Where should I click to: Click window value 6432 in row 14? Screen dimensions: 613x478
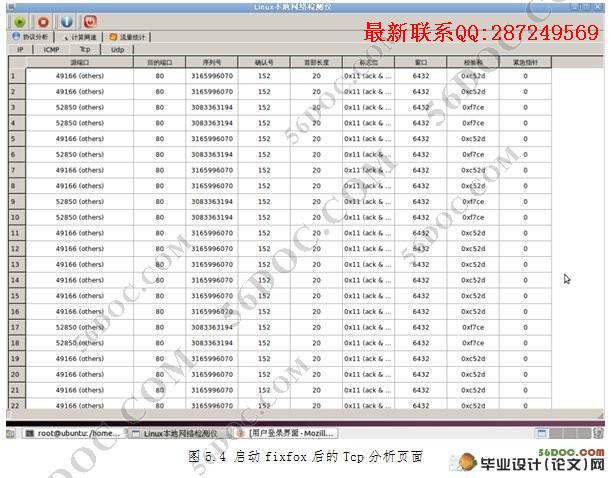(421, 280)
